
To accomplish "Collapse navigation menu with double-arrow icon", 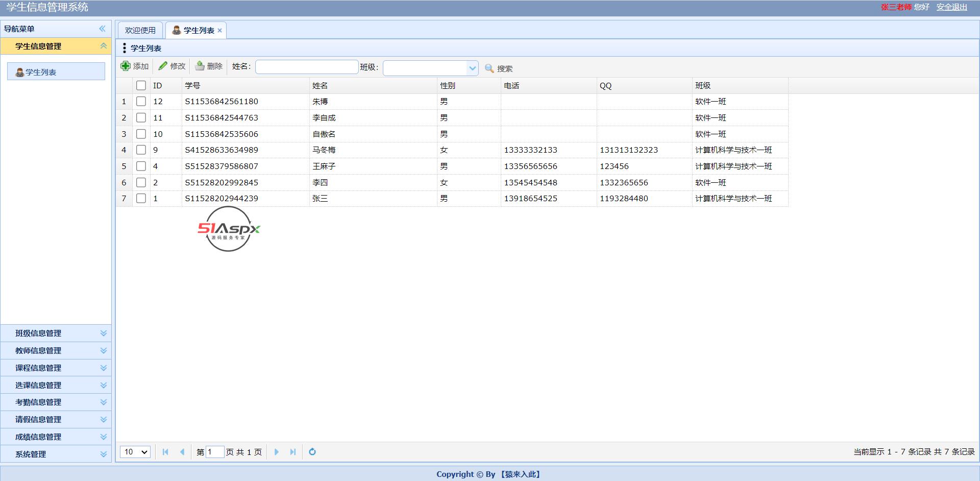I will click(x=102, y=29).
